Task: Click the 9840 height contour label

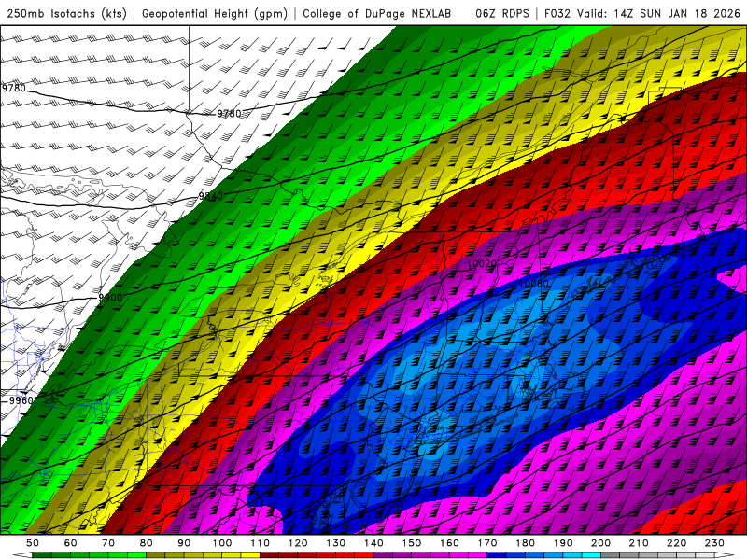Action: click(x=210, y=196)
